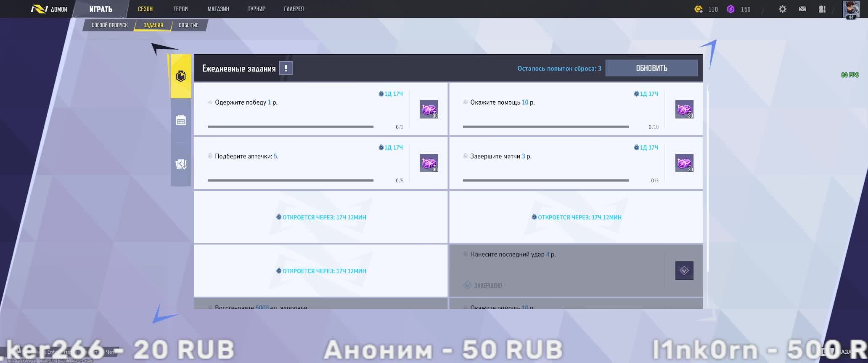The height and width of the screenshot is (363, 868).
Task: Select the 'Завершите матчи 3 р.' task
Action: (576, 163)
